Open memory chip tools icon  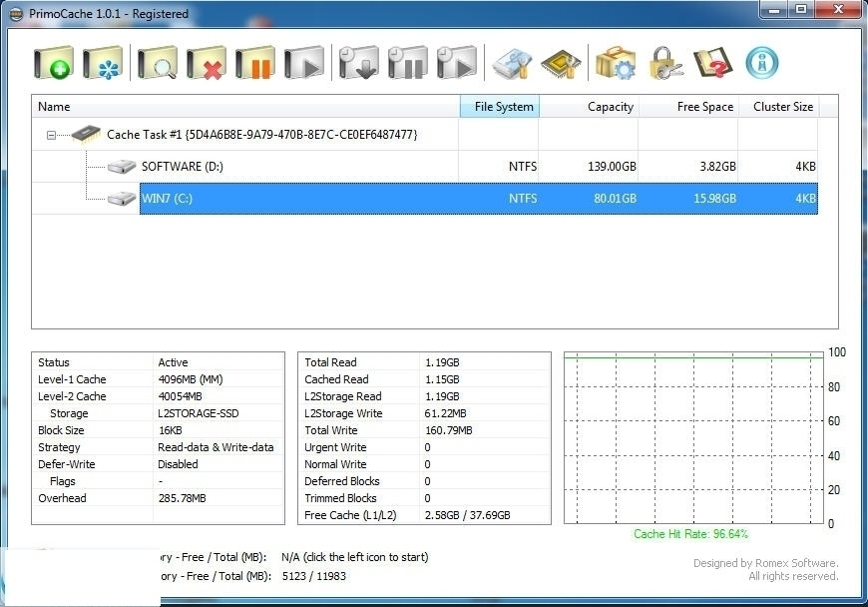pyautogui.click(x=561, y=63)
